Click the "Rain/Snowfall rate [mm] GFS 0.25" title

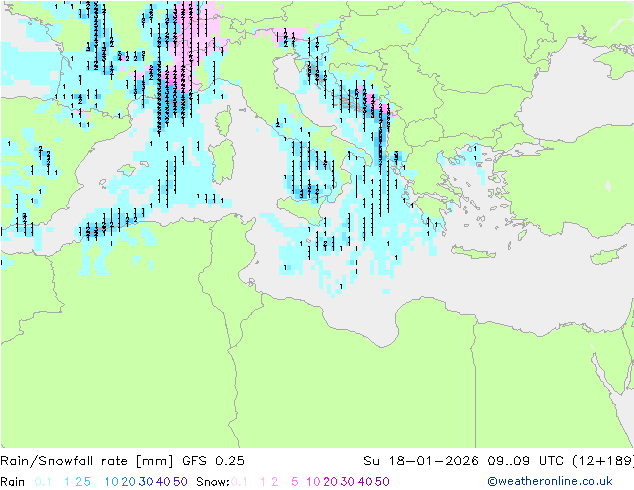coord(122,461)
